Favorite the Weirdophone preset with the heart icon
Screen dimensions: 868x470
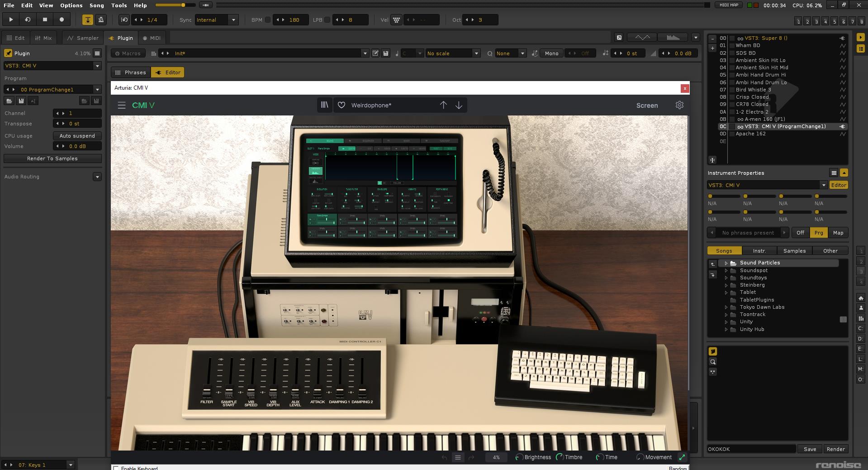[x=342, y=105]
